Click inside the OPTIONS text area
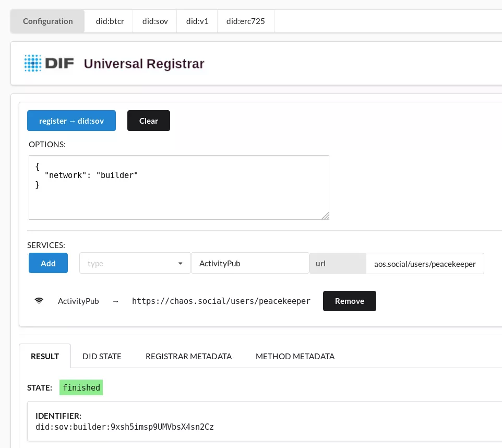 [x=179, y=187]
